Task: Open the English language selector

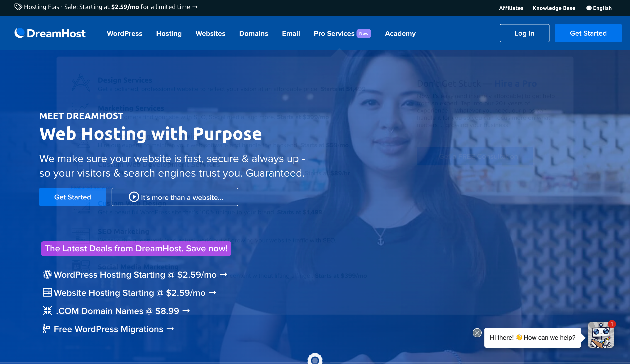Action: 599,8
